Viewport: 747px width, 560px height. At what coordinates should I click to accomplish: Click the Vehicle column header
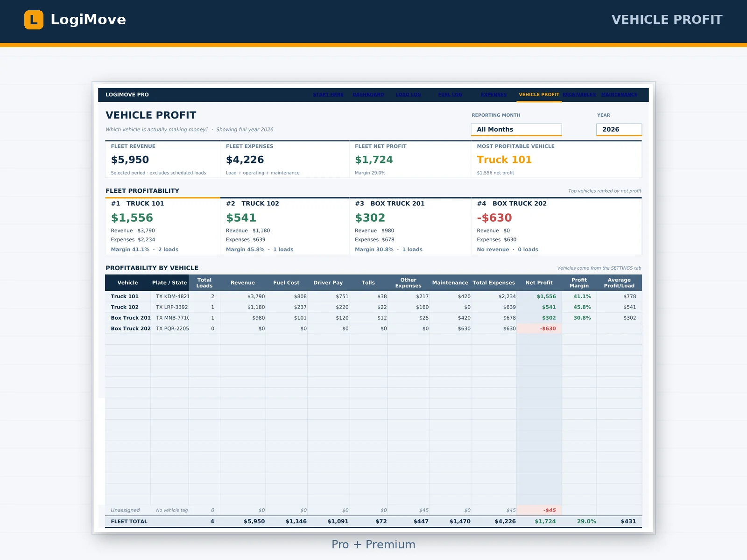[127, 283]
